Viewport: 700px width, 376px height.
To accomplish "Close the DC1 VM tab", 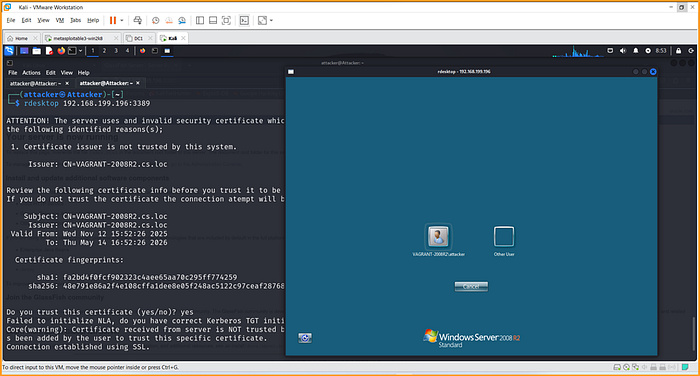I will (150, 38).
